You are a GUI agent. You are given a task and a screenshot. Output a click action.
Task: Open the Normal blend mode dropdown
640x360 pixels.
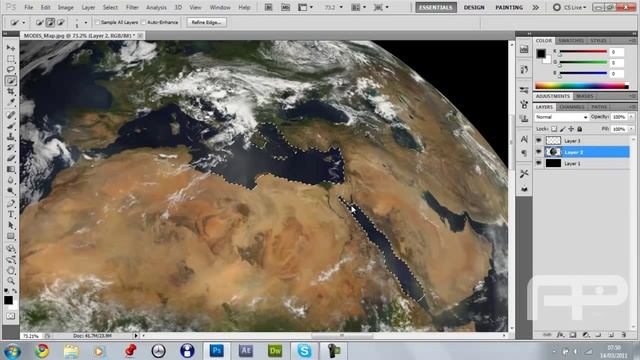point(562,117)
